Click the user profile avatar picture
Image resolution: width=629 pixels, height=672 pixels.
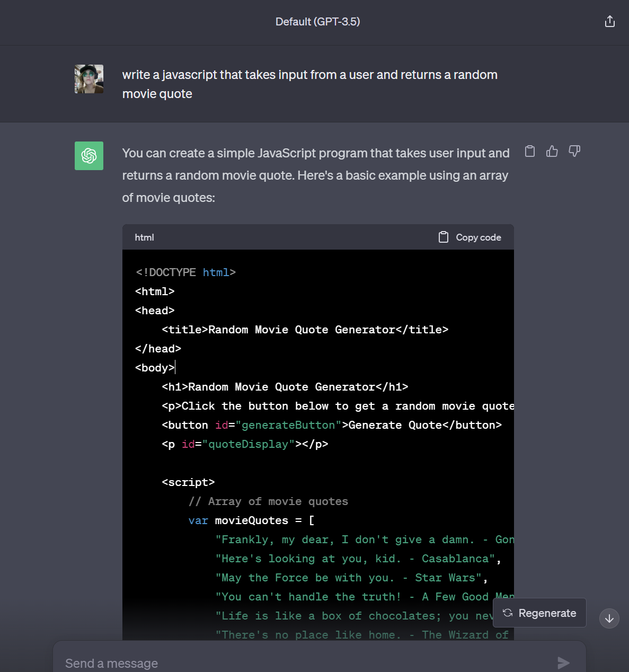[89, 79]
